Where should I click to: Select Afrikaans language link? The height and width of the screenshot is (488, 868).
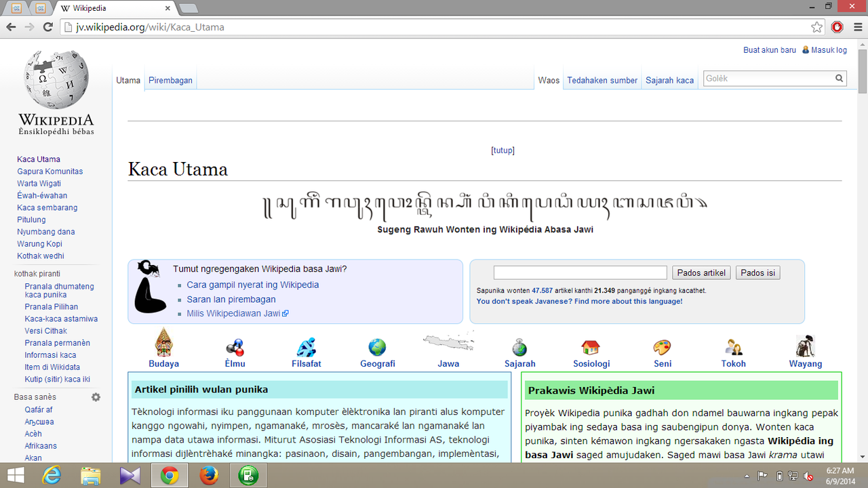pyautogui.click(x=41, y=446)
